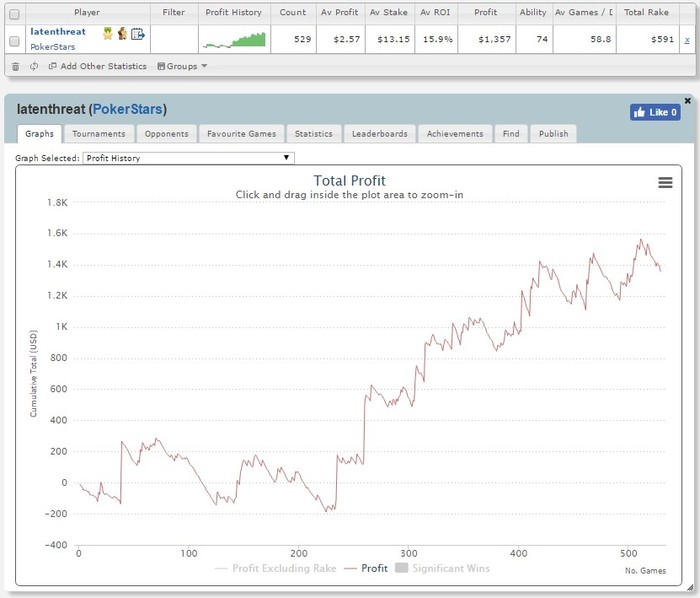Sort by Profit column header
Viewport: 700px width, 598px height.
point(486,12)
